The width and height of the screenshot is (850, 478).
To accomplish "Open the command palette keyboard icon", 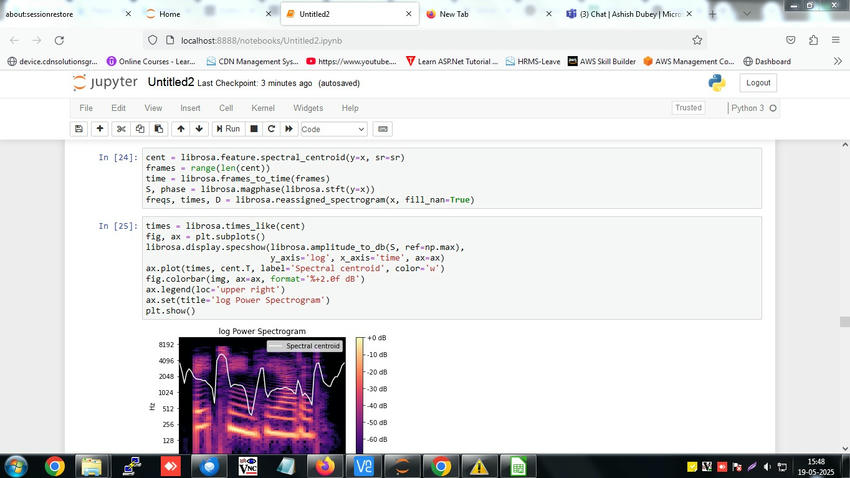I will [382, 129].
